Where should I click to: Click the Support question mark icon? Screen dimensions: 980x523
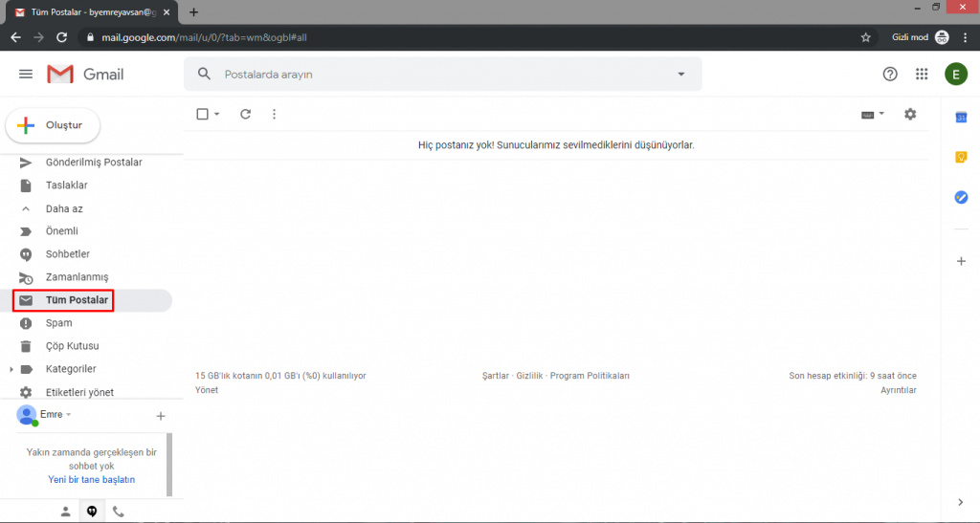(890, 75)
